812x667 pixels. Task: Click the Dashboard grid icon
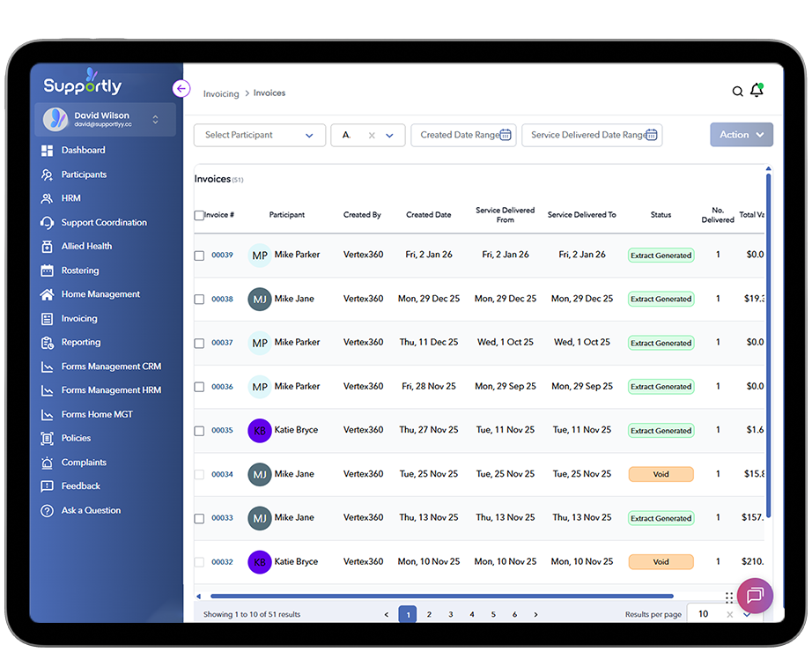click(48, 151)
